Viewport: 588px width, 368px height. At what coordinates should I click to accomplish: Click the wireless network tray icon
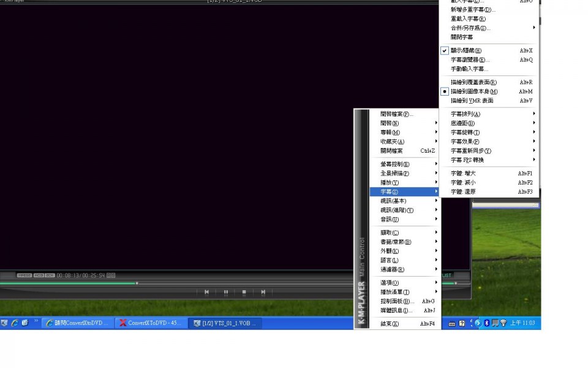(x=503, y=323)
